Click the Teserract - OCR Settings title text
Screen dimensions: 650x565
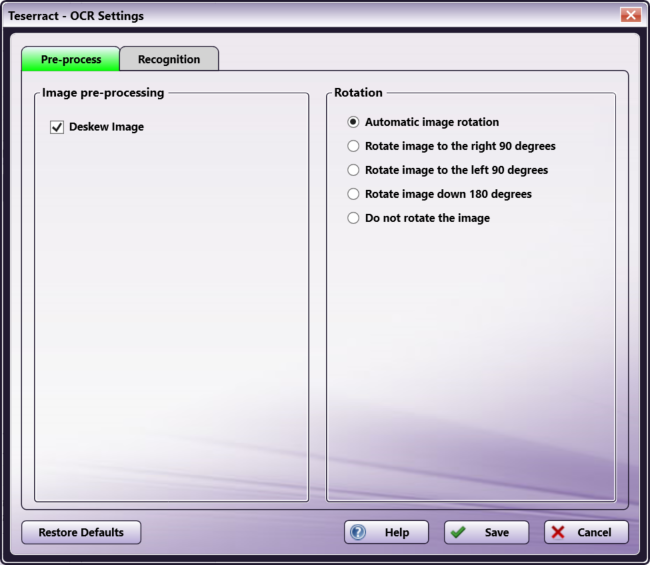pos(76,16)
